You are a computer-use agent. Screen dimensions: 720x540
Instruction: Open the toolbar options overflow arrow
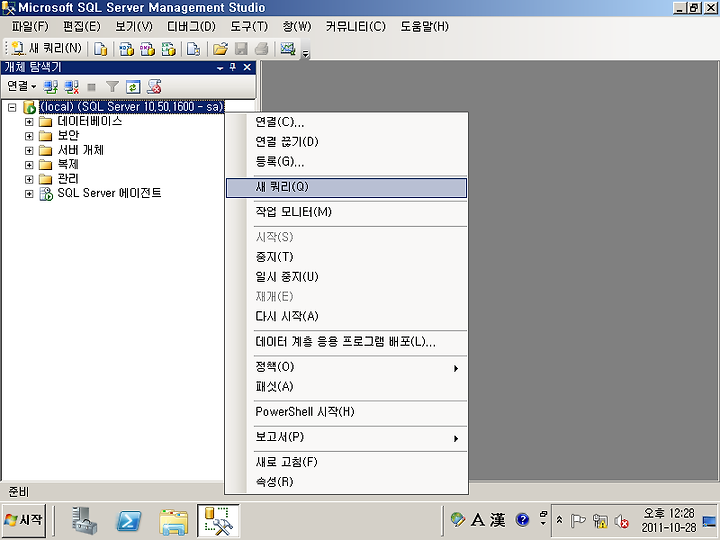pyautogui.click(x=306, y=54)
